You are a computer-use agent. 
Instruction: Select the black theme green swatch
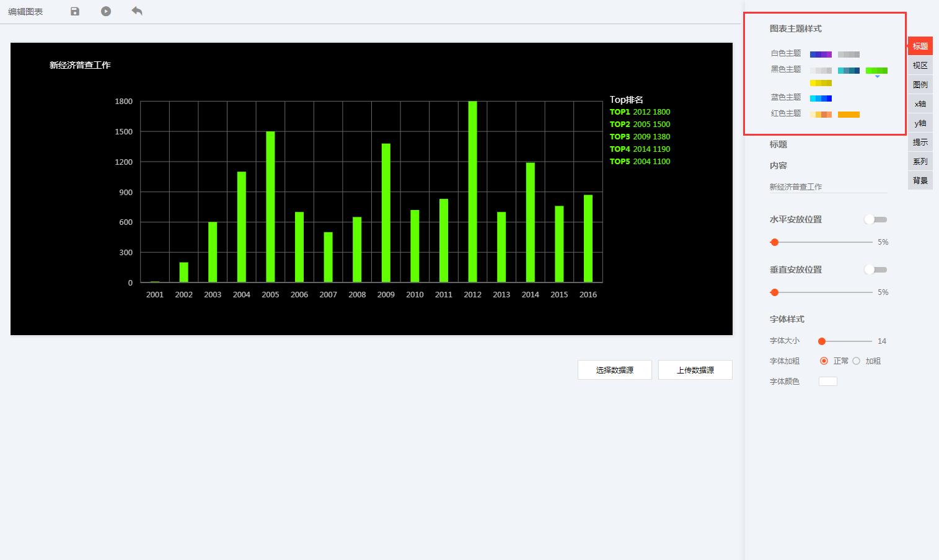coord(876,71)
